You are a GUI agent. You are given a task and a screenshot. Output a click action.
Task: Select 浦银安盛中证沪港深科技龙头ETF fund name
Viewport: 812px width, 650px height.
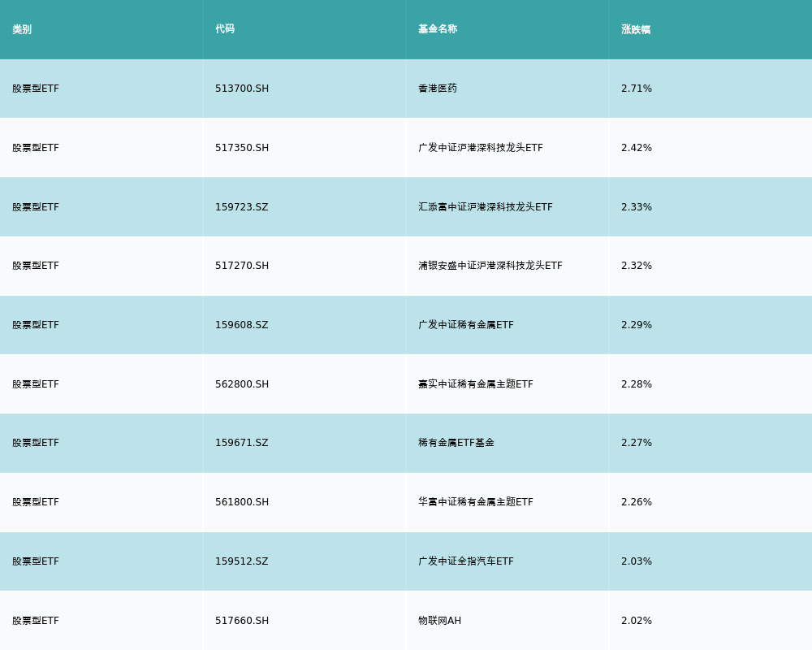coord(490,266)
